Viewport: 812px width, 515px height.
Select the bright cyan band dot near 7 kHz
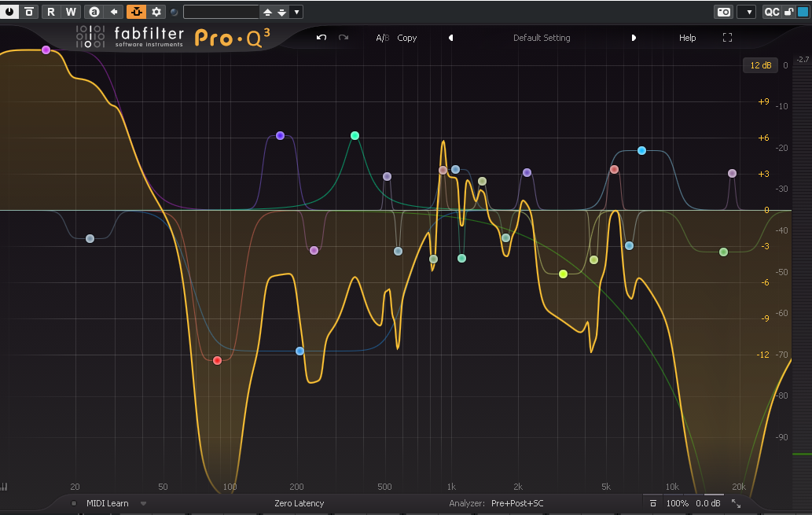641,150
